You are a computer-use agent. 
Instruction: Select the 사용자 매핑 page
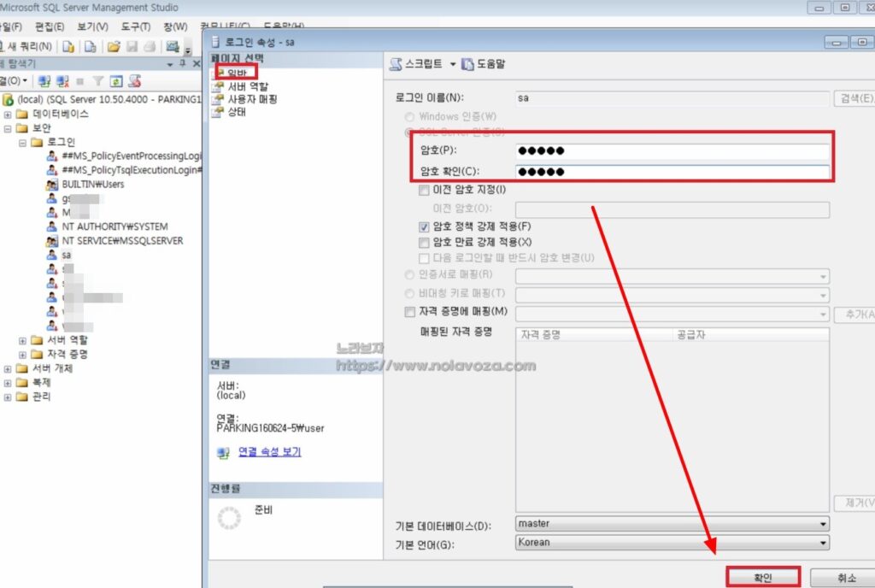(252, 99)
